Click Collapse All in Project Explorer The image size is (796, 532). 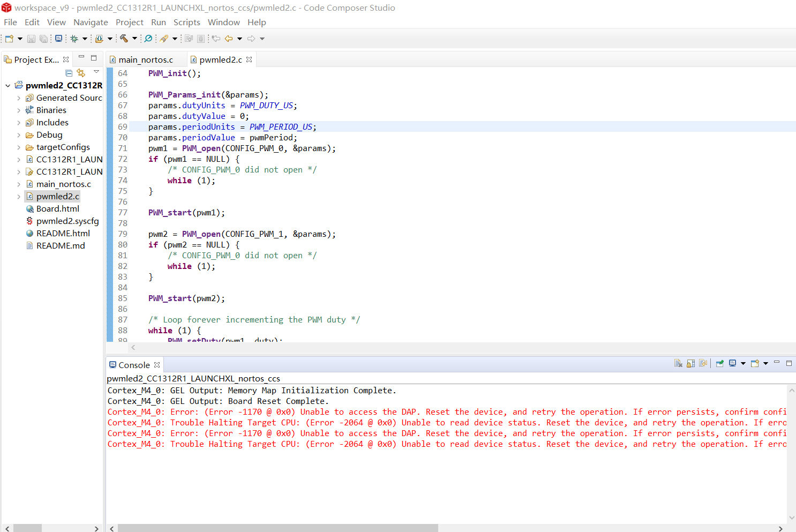click(x=69, y=73)
